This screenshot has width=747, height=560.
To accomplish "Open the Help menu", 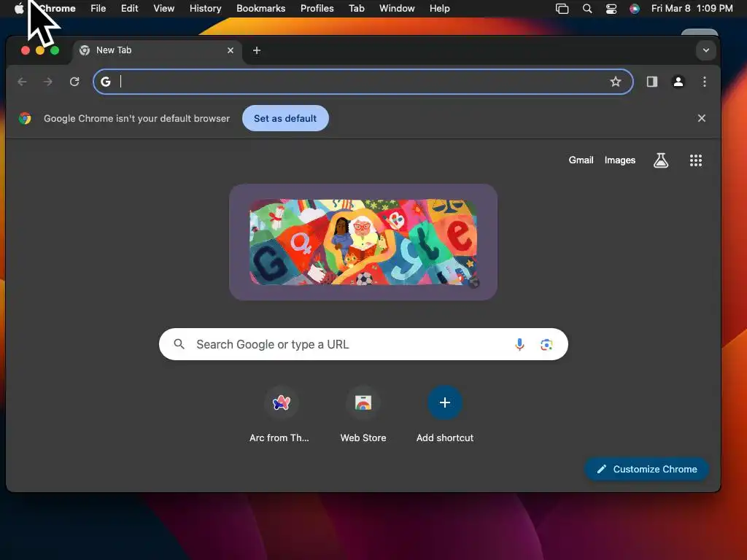I will 439,9.
